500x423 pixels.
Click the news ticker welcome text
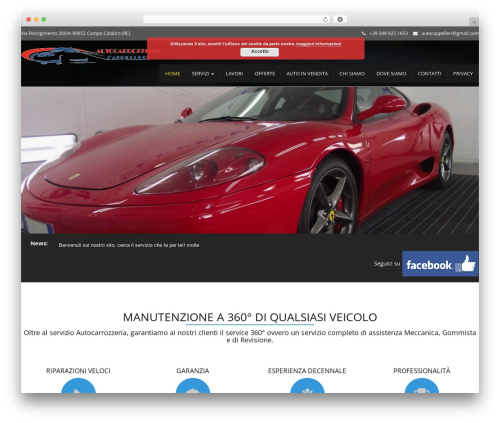129,245
